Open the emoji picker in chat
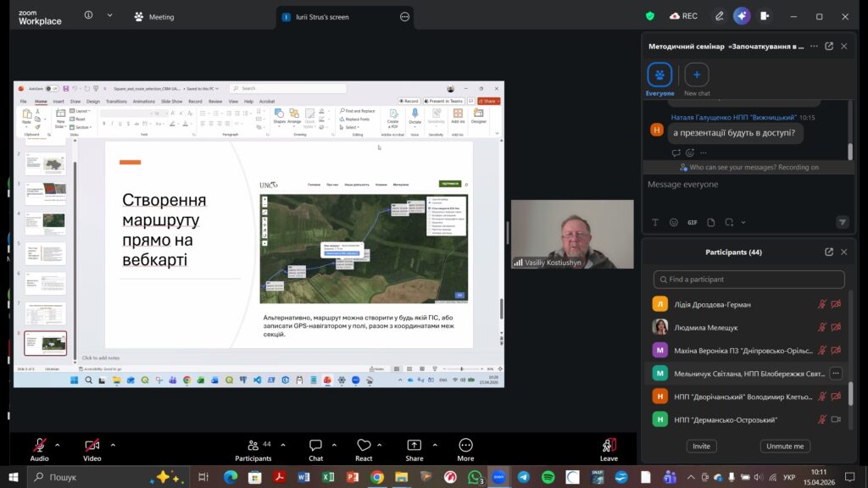Image resolution: width=868 pixels, height=488 pixels. [x=674, y=223]
